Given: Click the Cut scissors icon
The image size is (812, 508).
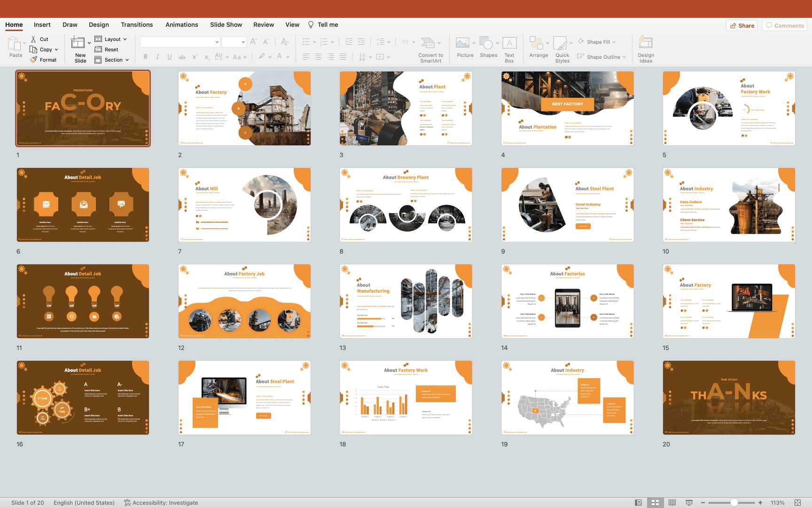Looking at the screenshot, I should [33, 39].
